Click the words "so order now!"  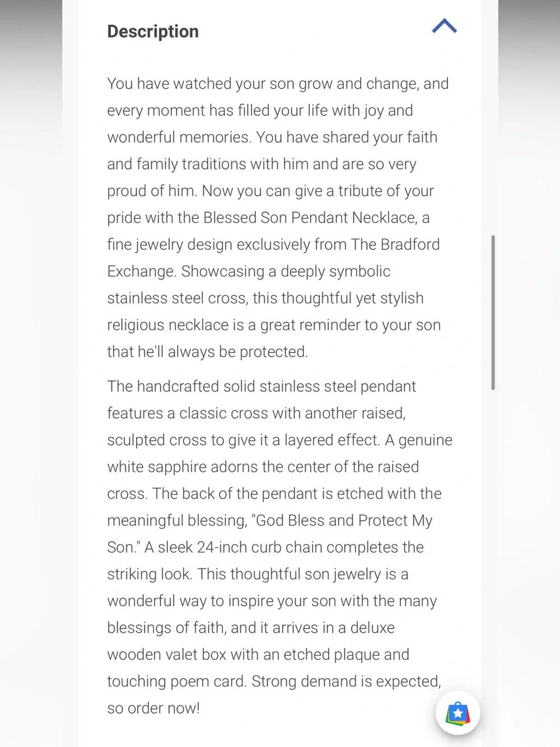pyautogui.click(x=153, y=708)
